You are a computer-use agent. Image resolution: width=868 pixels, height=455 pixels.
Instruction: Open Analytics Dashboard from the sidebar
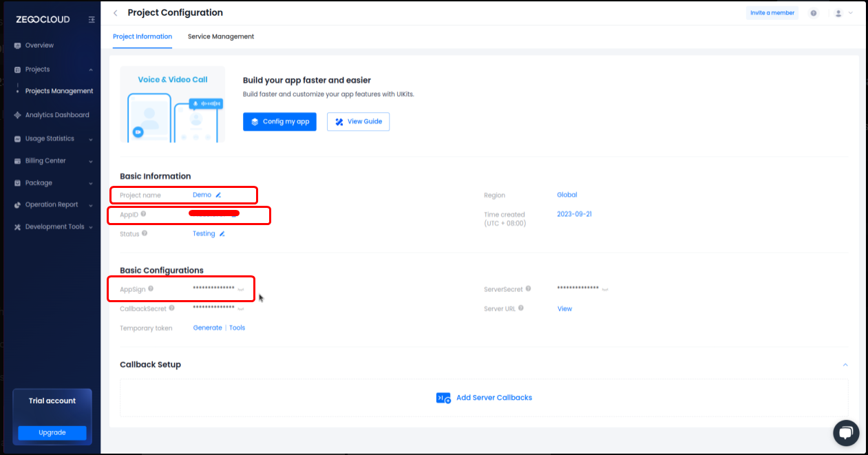coord(56,115)
